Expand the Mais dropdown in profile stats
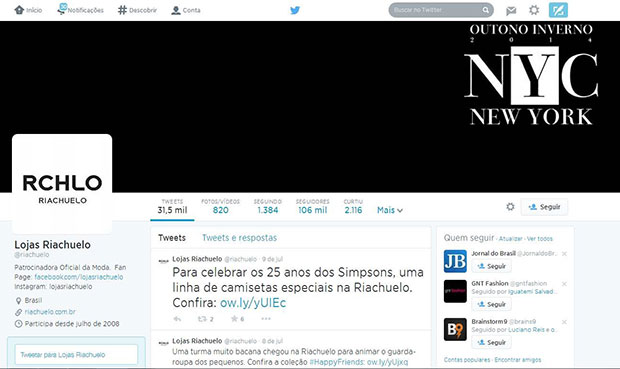 coord(389,210)
